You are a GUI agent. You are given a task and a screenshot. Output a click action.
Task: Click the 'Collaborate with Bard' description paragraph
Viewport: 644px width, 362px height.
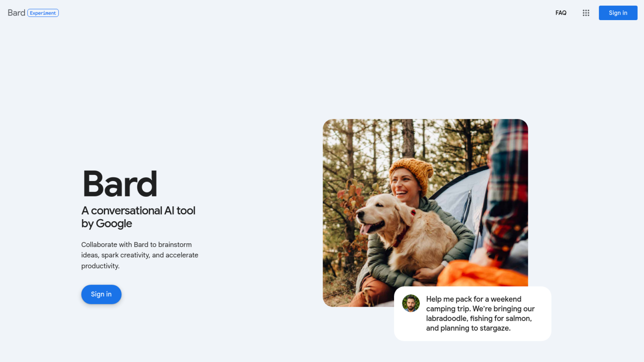click(x=140, y=255)
